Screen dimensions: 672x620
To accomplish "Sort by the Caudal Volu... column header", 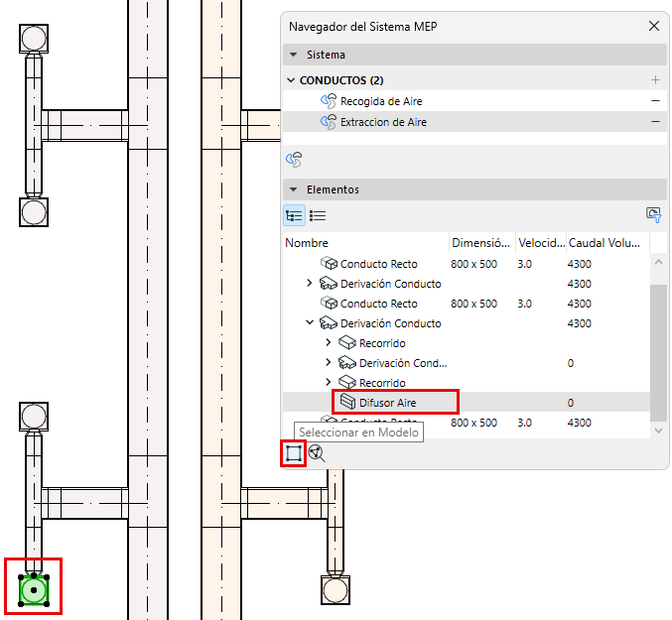I will click(607, 243).
